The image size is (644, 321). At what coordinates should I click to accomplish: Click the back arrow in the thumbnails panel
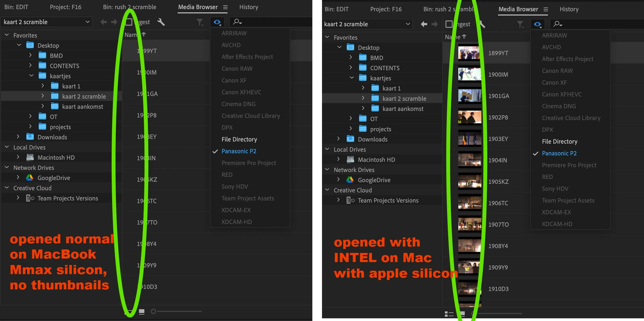pyautogui.click(x=424, y=24)
